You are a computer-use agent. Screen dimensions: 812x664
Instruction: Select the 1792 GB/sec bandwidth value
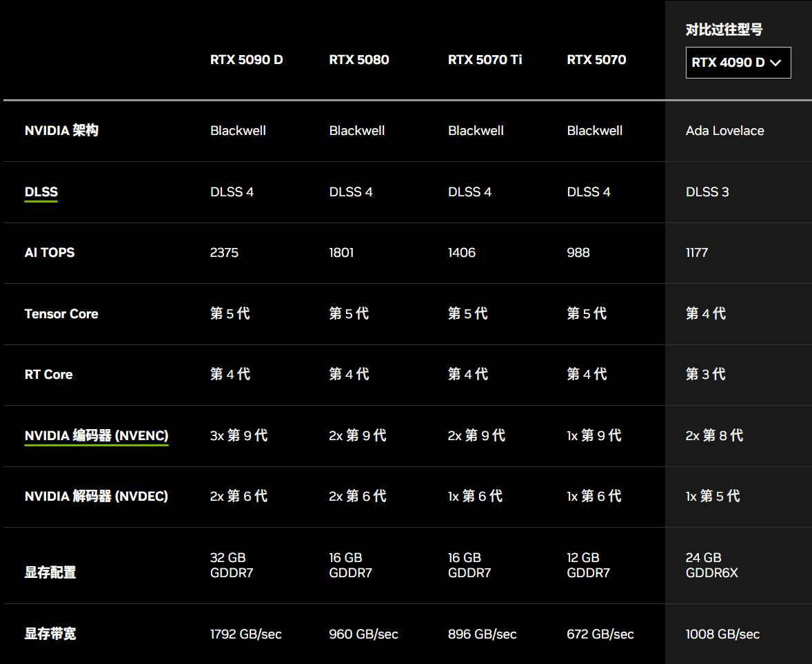246,634
